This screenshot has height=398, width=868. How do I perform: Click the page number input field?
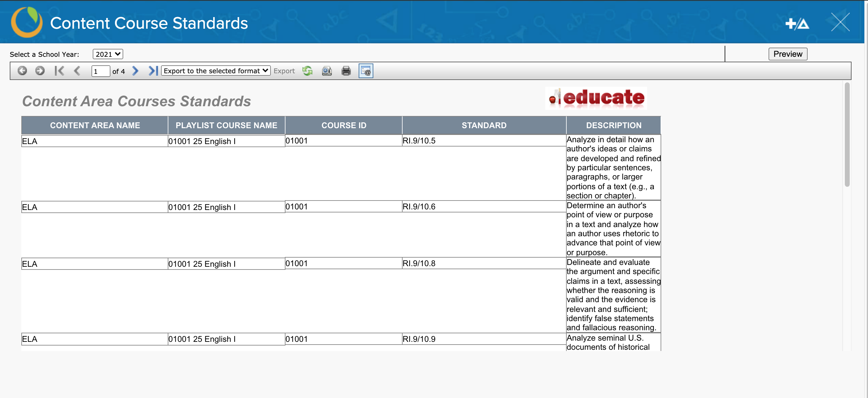(x=100, y=71)
